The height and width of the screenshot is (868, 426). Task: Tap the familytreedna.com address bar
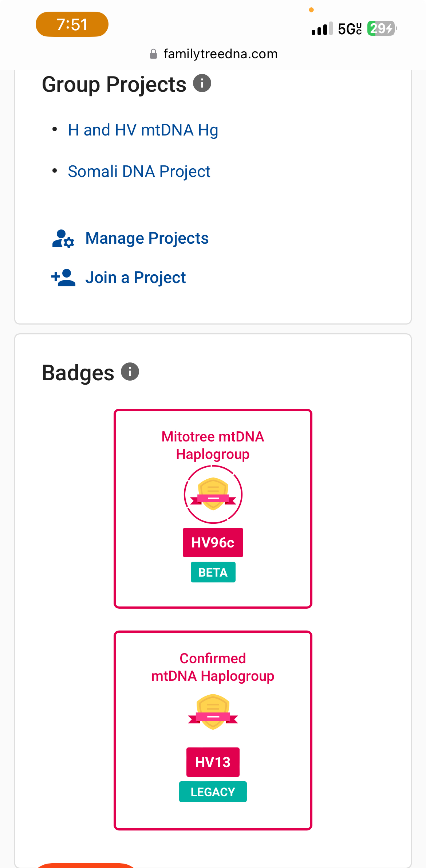click(x=214, y=54)
